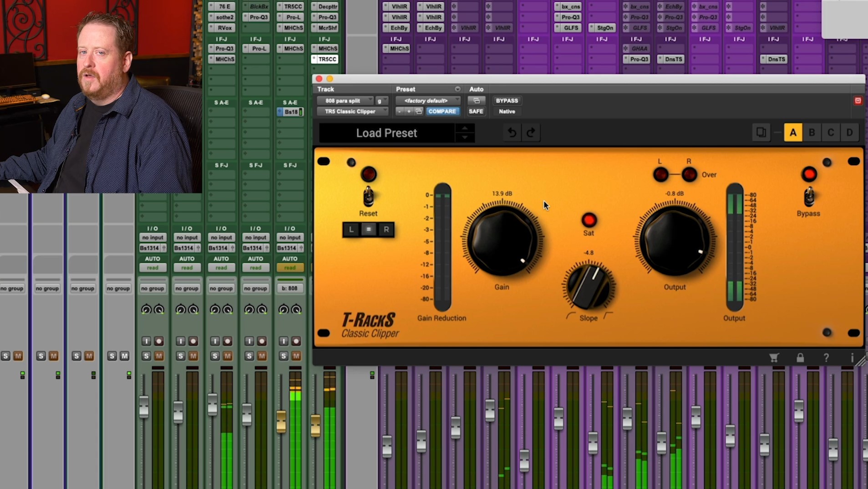This screenshot has height=489, width=868.
Task: Select the next preset with plus button
Action: click(x=409, y=112)
